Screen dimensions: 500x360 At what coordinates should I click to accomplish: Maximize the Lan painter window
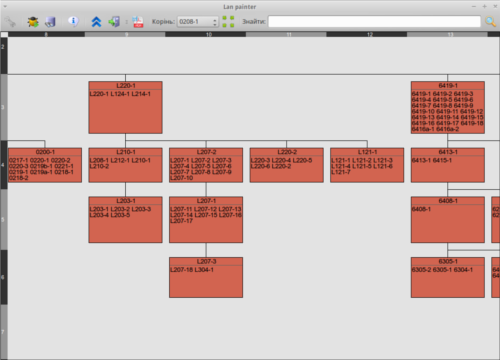pos(484,7)
